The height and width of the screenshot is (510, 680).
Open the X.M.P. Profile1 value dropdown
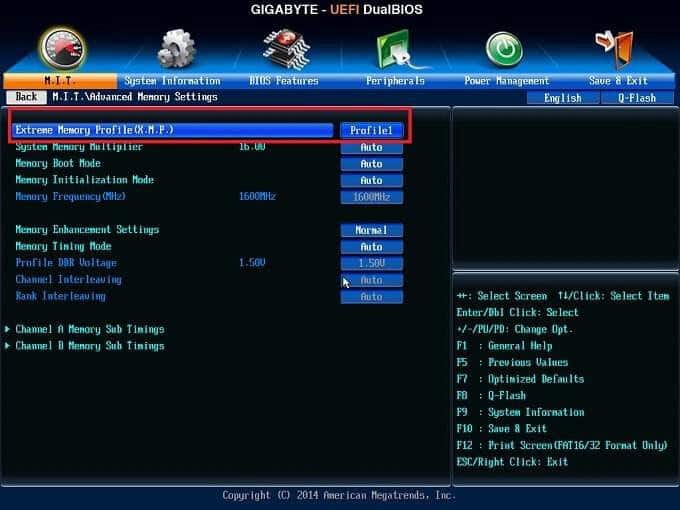click(x=371, y=130)
